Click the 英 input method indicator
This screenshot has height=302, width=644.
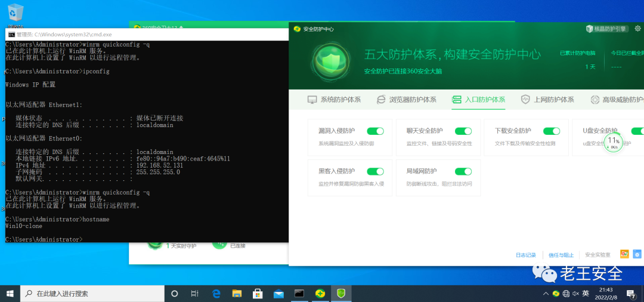586,294
